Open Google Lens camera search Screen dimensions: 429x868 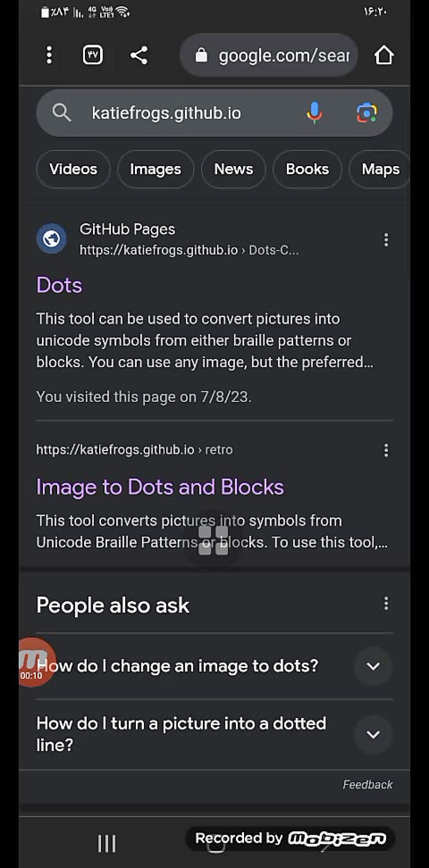coord(367,113)
